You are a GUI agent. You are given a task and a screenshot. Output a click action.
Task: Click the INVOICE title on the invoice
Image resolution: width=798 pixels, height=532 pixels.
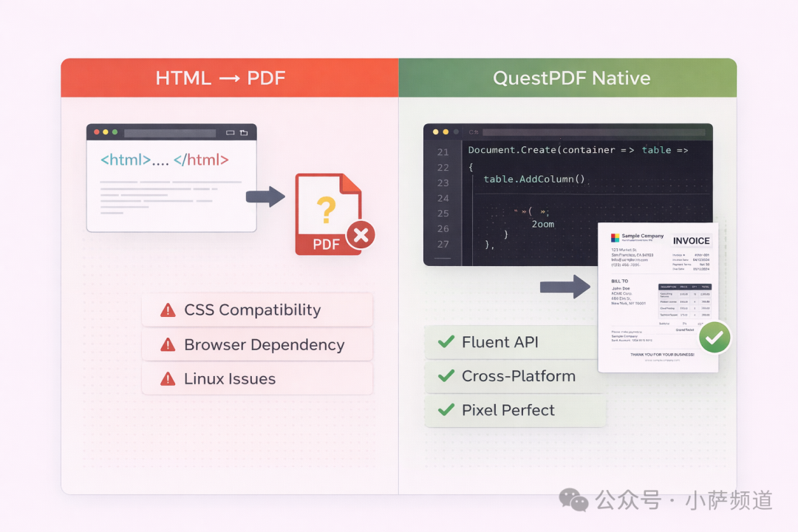tap(691, 241)
